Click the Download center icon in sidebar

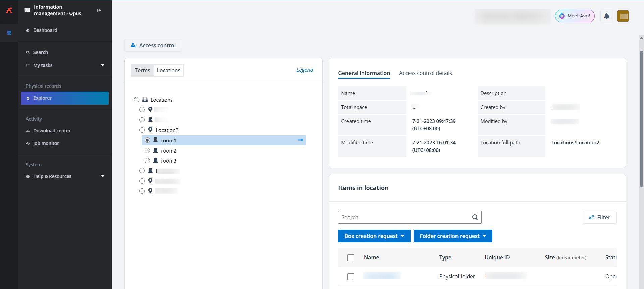point(28,131)
